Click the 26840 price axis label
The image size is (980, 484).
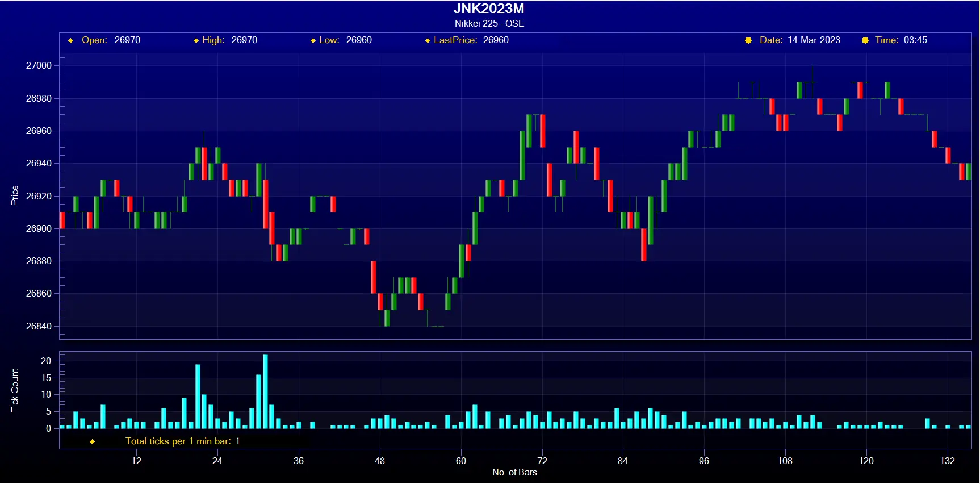(39, 326)
